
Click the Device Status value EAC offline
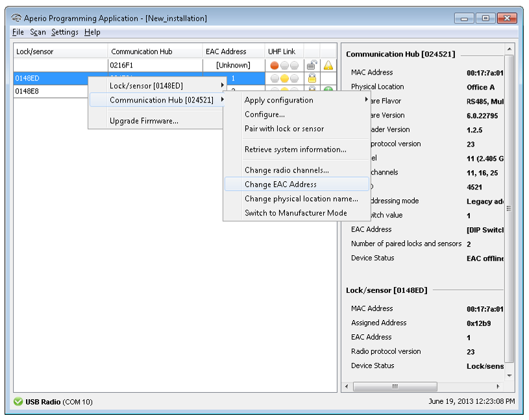pyautogui.click(x=485, y=258)
